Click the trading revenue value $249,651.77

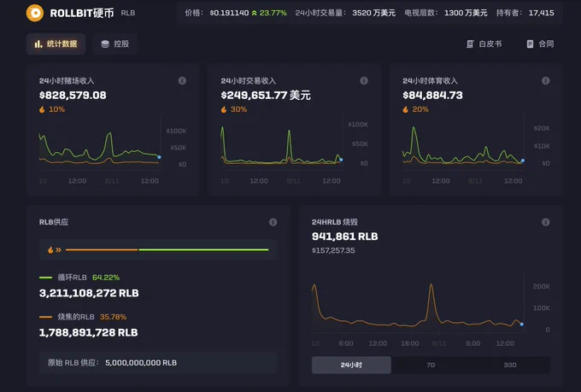(254, 95)
